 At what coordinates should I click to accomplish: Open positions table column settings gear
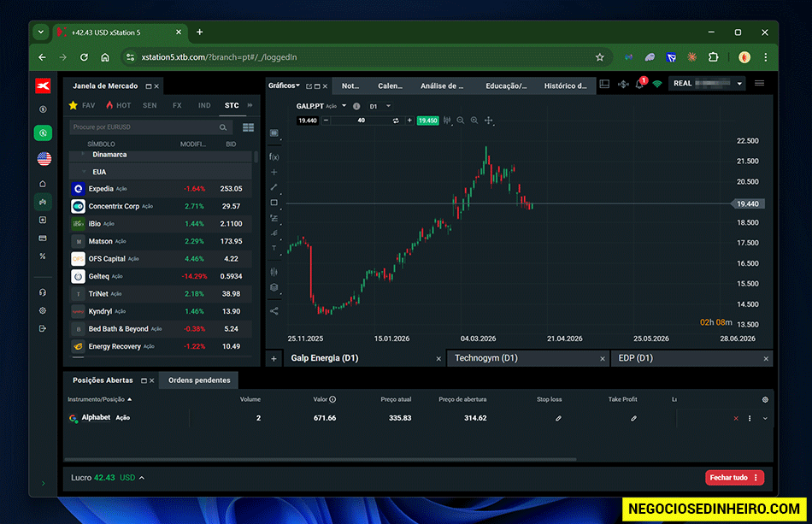[x=765, y=400]
